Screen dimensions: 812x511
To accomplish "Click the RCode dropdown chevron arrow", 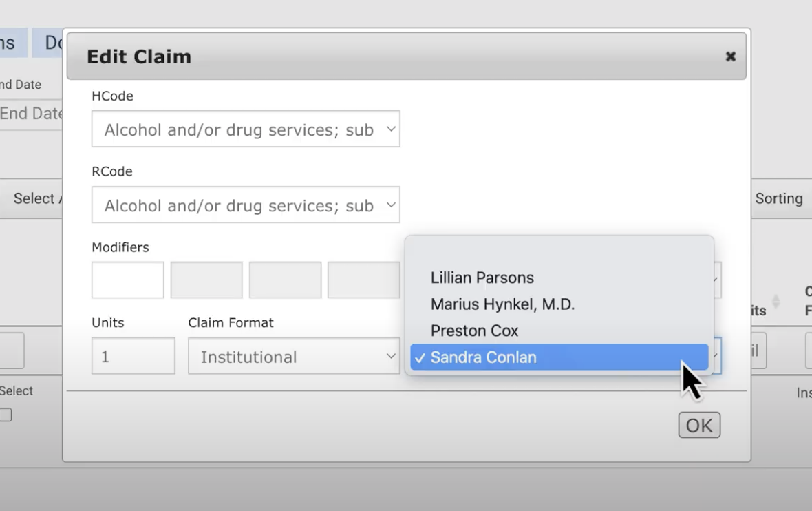I will (x=391, y=205).
